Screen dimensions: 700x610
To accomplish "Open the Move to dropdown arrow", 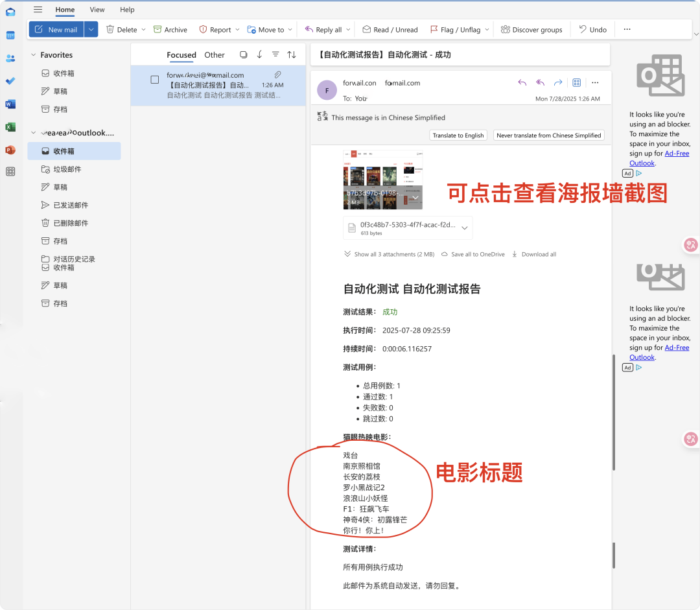I will point(290,29).
